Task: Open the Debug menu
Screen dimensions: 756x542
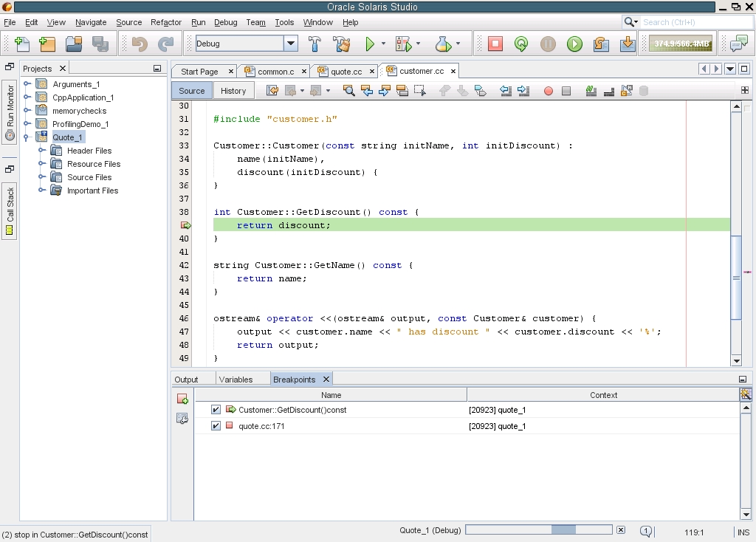Action: (x=226, y=22)
